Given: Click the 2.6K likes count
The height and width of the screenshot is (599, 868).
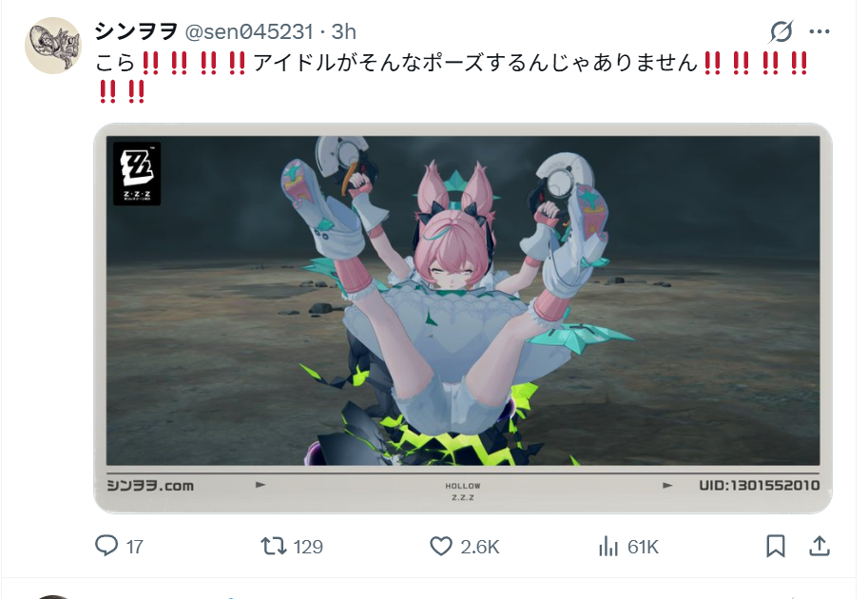Looking at the screenshot, I should (480, 547).
